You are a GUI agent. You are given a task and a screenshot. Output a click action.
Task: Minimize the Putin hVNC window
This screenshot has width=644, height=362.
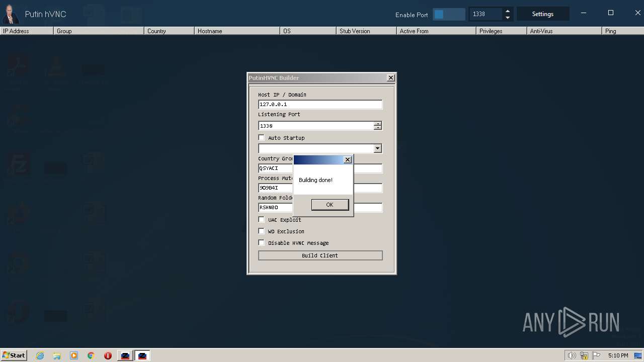(x=584, y=13)
